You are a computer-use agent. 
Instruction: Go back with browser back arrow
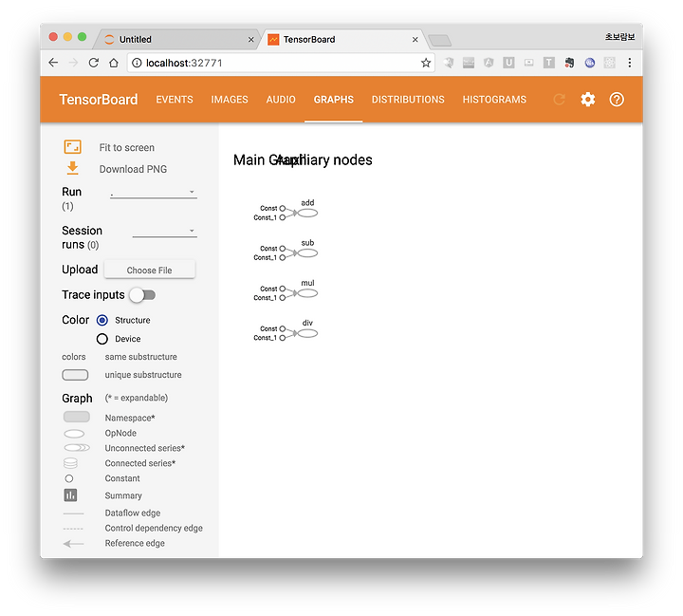click(53, 63)
